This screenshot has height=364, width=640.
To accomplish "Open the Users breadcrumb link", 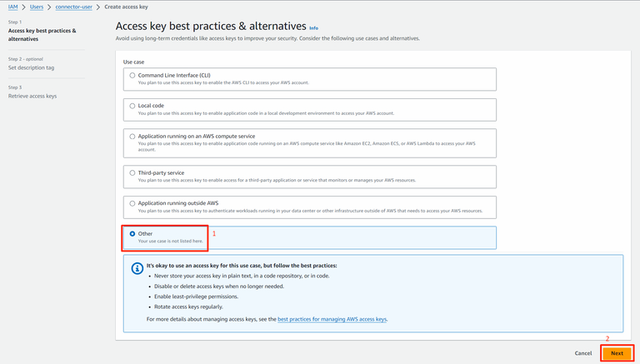I will [x=36, y=6].
